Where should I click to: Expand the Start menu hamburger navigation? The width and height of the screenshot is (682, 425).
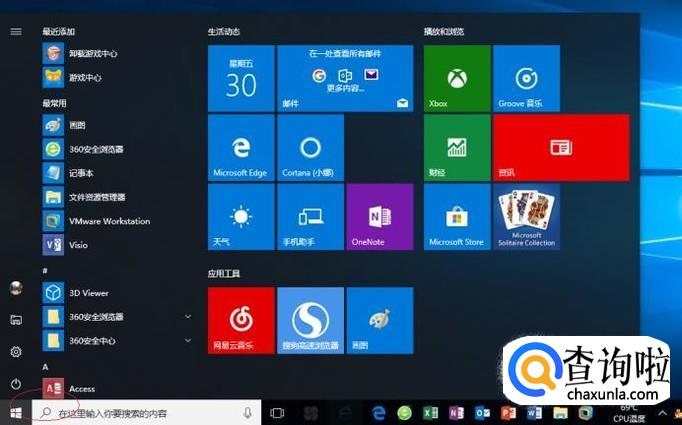coord(16,31)
